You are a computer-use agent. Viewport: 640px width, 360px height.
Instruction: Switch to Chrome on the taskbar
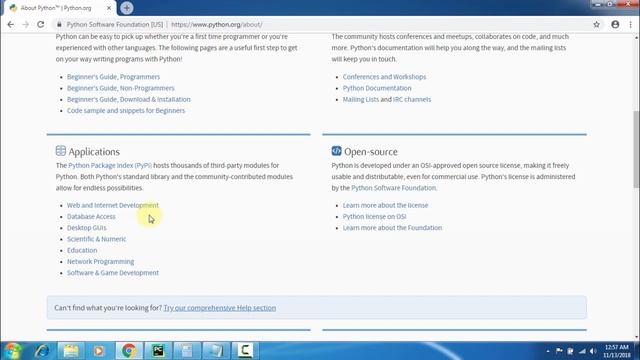[x=129, y=351]
